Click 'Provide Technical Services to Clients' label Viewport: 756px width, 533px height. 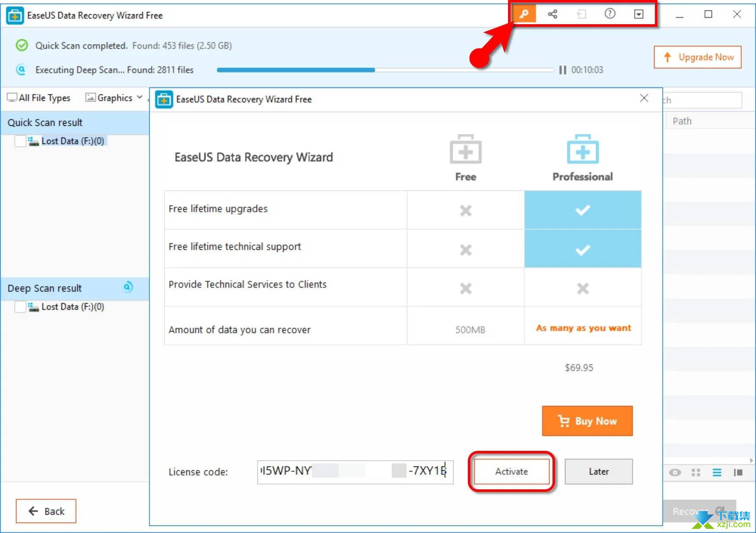click(248, 284)
